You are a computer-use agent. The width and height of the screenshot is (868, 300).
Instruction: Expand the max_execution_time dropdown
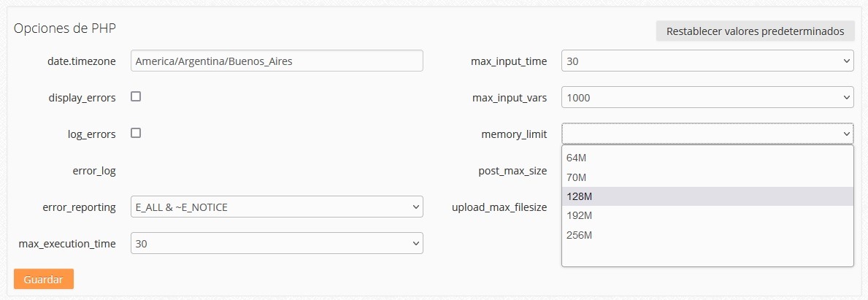point(277,244)
